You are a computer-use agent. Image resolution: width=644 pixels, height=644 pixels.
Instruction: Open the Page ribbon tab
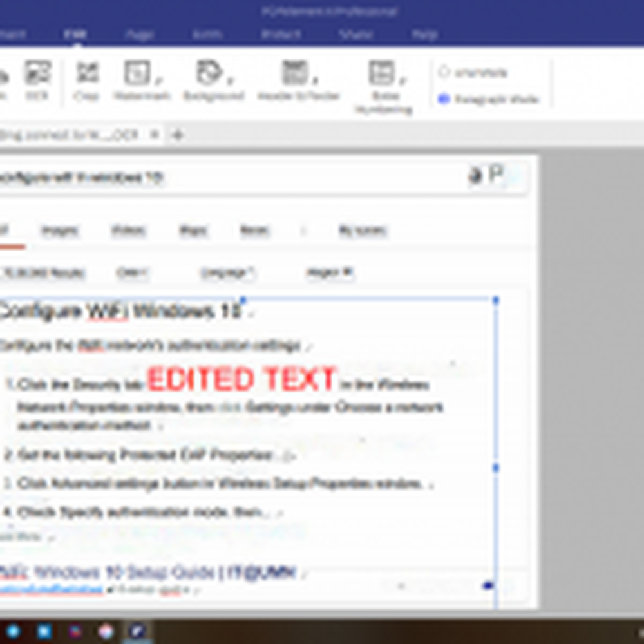tap(139, 35)
